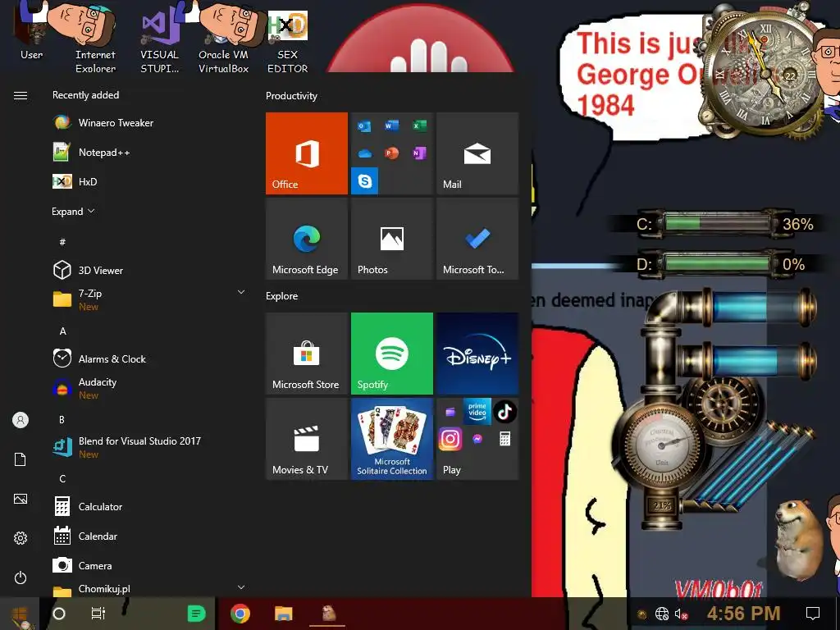
Task: Open the Play folder tile
Action: pos(477,439)
